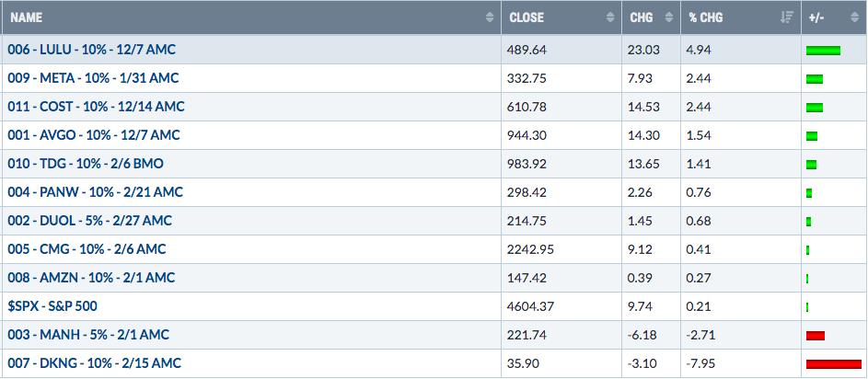
Task: Open META 1/31 AMC entry
Action: (93, 78)
